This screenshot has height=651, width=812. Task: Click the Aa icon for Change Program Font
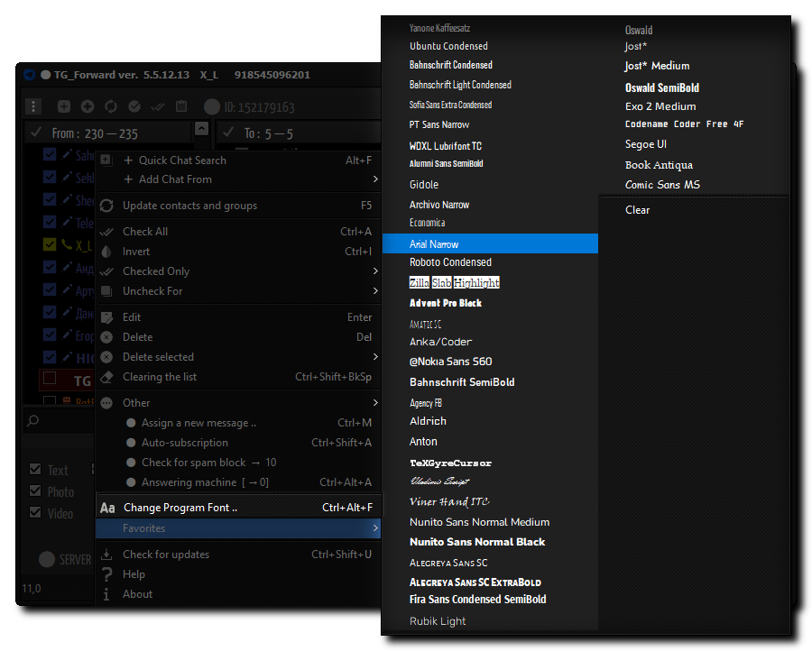pyautogui.click(x=107, y=508)
